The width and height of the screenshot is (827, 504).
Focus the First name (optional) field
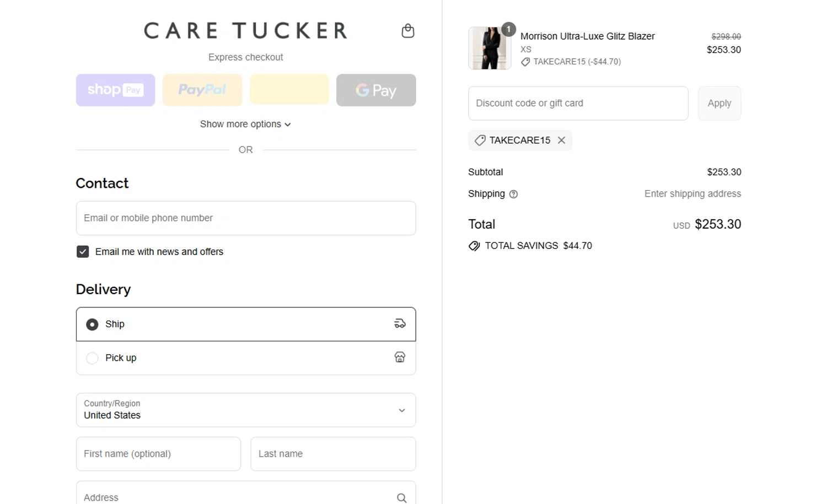(158, 454)
